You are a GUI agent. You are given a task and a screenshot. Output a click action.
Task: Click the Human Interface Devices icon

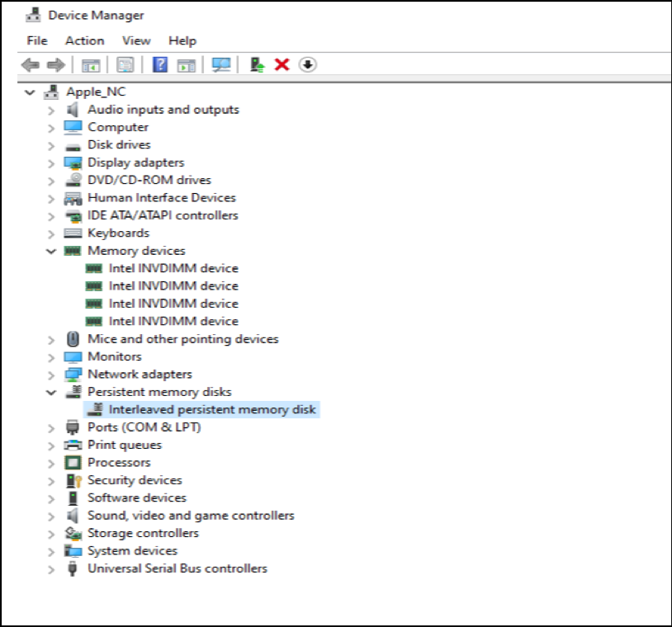(x=73, y=198)
